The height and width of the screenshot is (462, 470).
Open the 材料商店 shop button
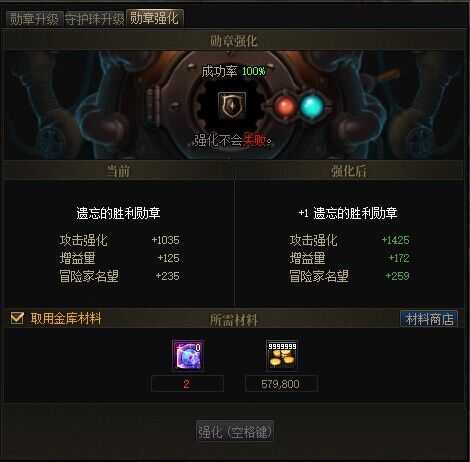point(429,319)
